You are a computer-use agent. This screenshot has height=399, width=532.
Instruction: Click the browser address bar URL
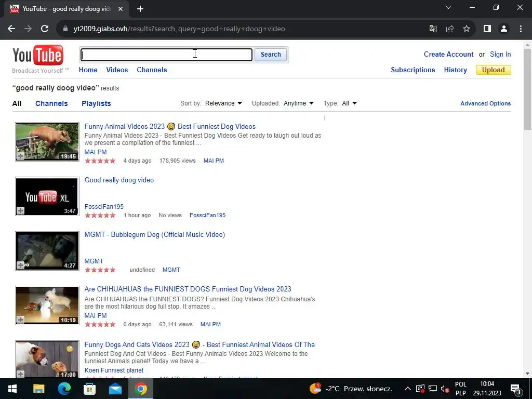179,29
